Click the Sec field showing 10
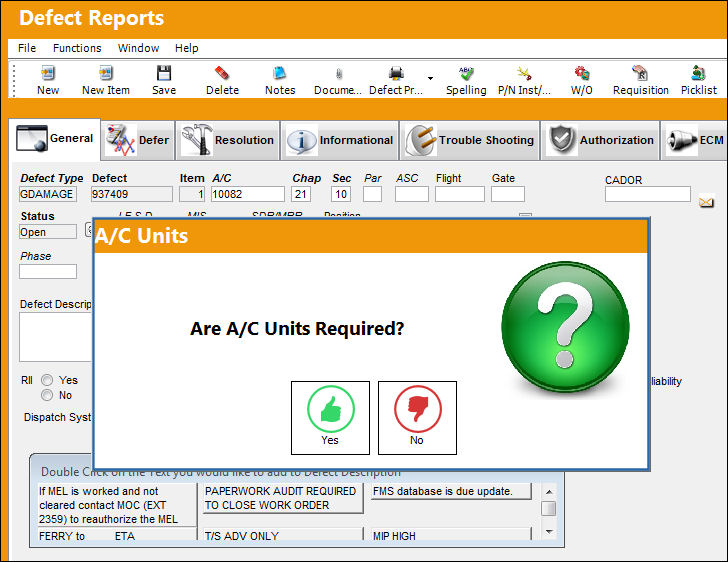The image size is (728, 562). (341, 194)
